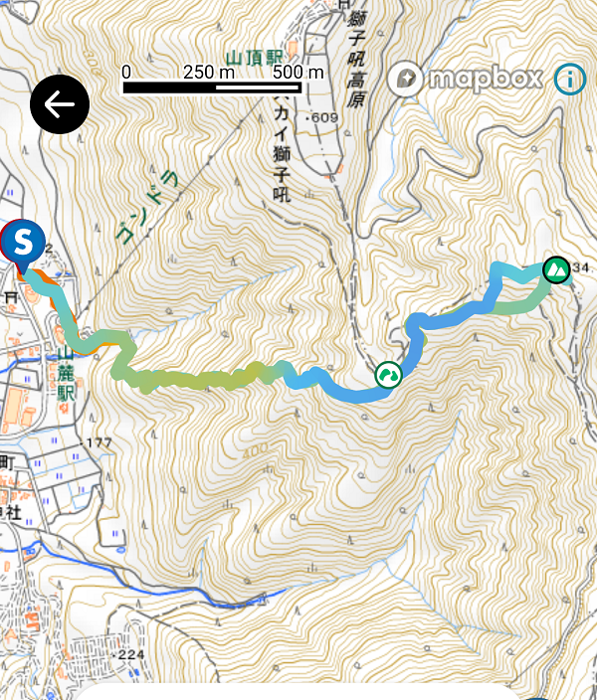This screenshot has width=597, height=700.
Task: Tap the ゴンドラ gondola line label
Action: pos(147,208)
